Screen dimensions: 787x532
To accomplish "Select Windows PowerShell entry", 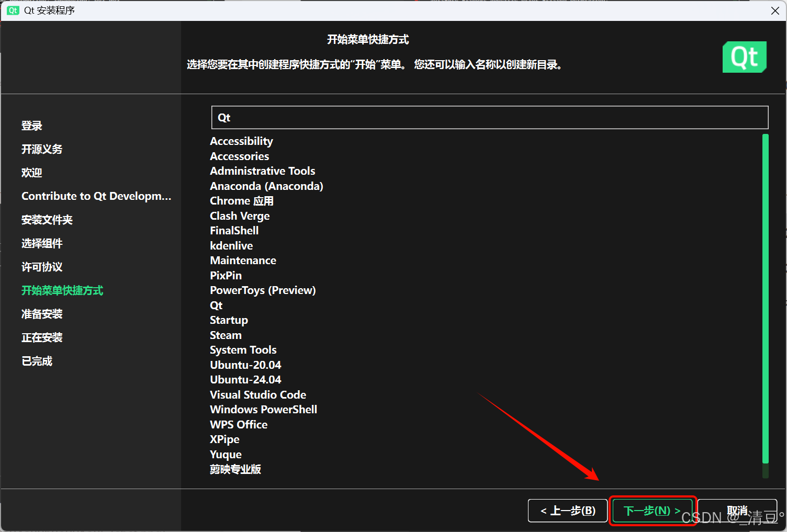I will pyautogui.click(x=263, y=410).
